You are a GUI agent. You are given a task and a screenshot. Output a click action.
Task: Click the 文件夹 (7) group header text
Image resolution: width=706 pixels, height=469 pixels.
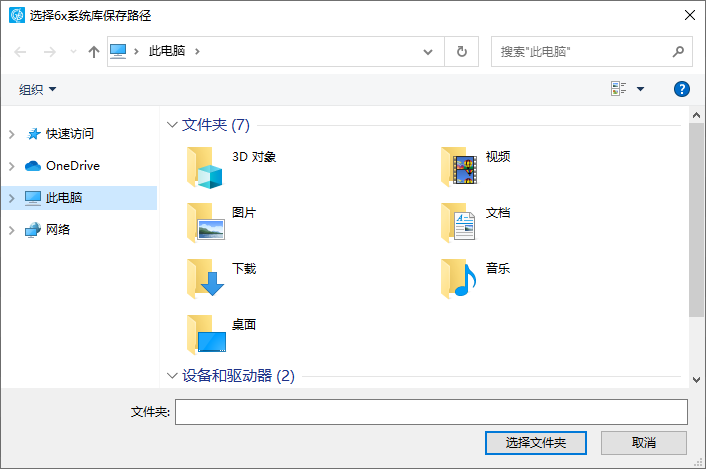coord(216,125)
